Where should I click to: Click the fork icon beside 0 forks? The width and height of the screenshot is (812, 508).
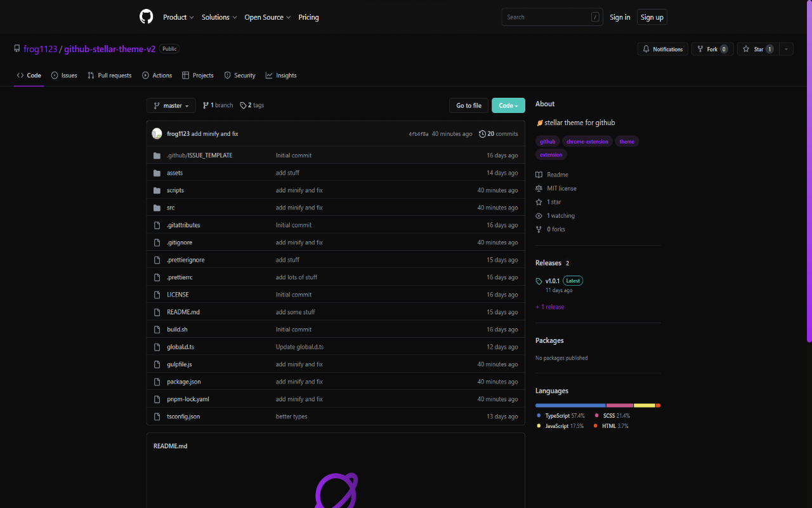[x=539, y=229]
